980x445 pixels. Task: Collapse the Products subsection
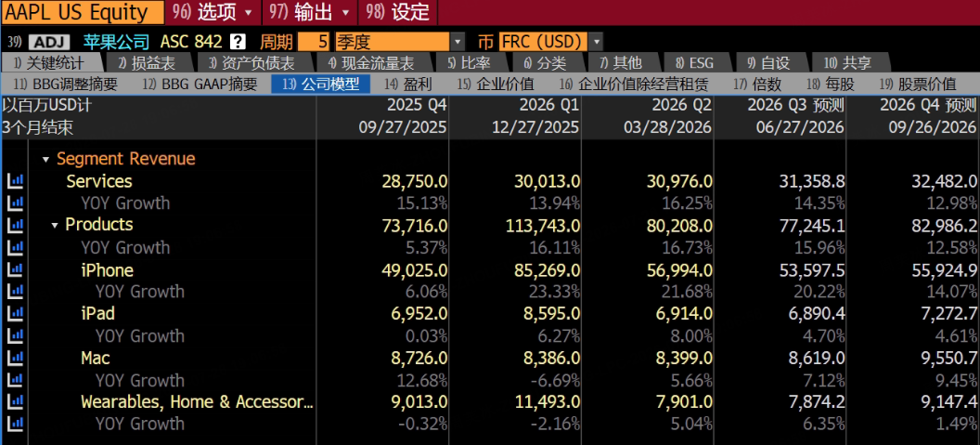(55, 225)
